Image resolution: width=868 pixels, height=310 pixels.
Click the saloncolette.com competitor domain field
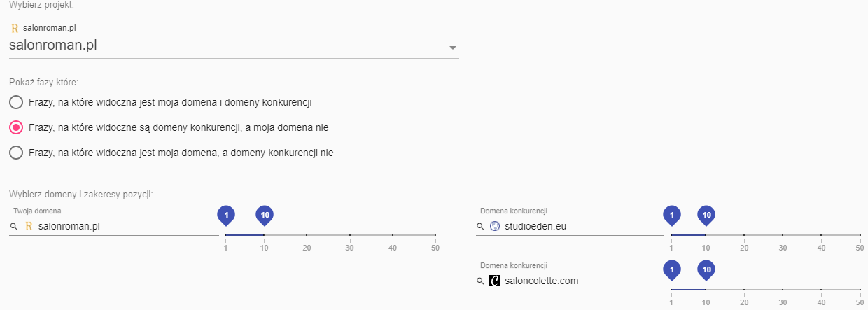(x=581, y=281)
